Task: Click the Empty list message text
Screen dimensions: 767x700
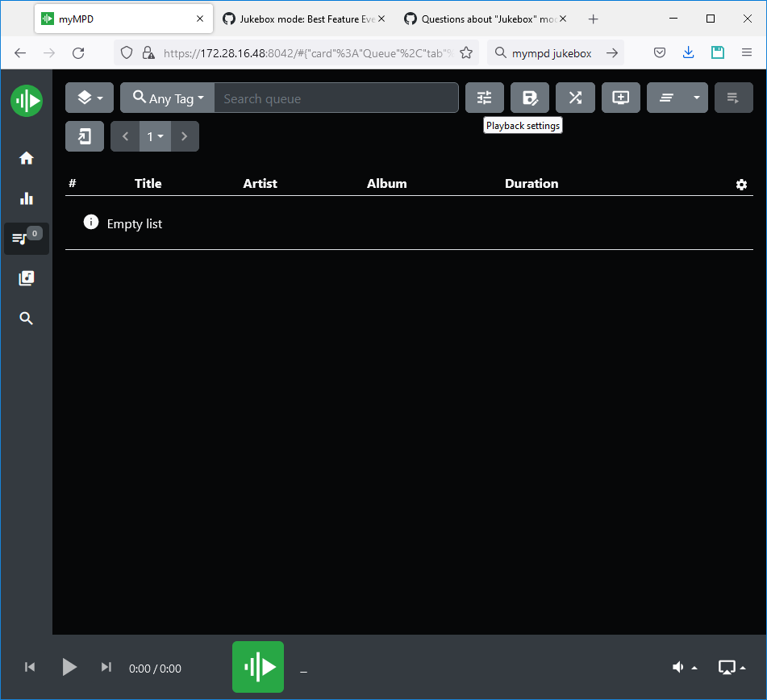Action: click(135, 224)
